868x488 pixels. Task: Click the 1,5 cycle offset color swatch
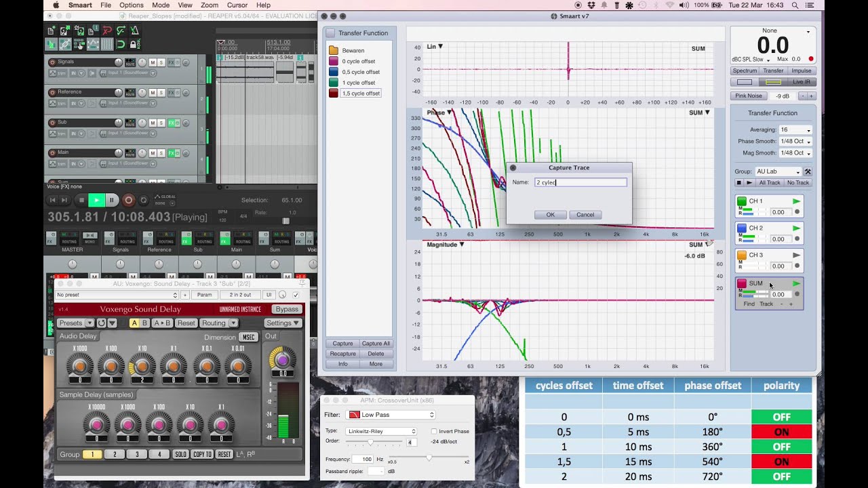pyautogui.click(x=334, y=94)
